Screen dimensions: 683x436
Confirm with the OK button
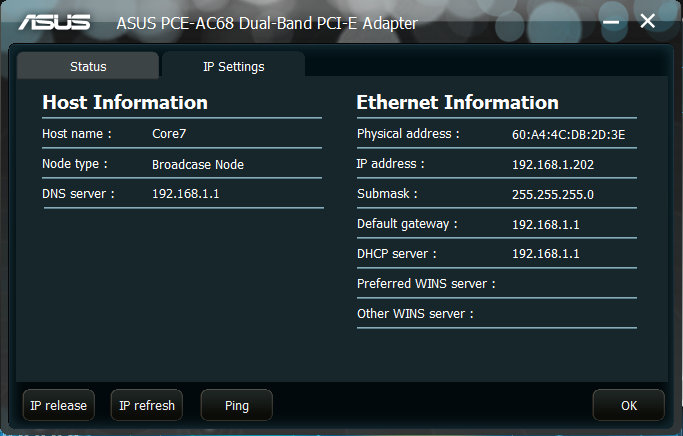pyautogui.click(x=629, y=405)
